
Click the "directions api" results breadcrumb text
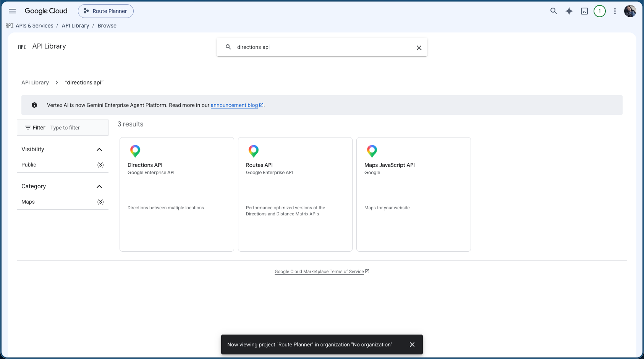pyautogui.click(x=84, y=82)
